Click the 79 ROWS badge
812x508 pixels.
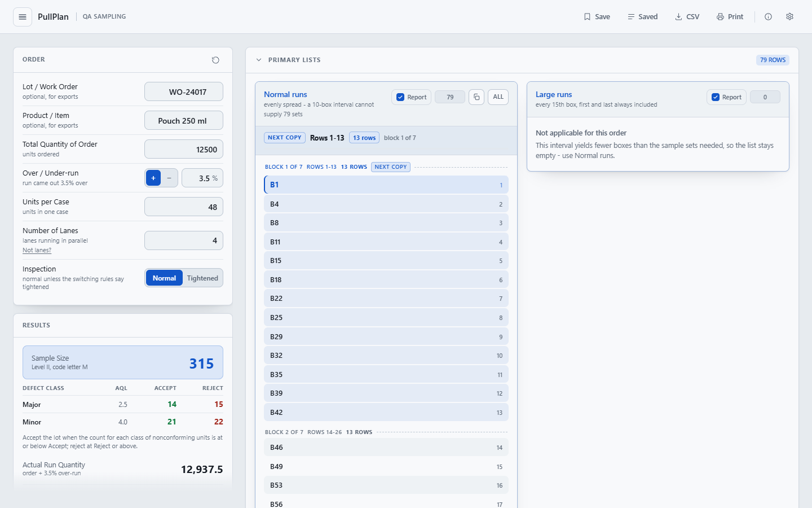(x=773, y=60)
